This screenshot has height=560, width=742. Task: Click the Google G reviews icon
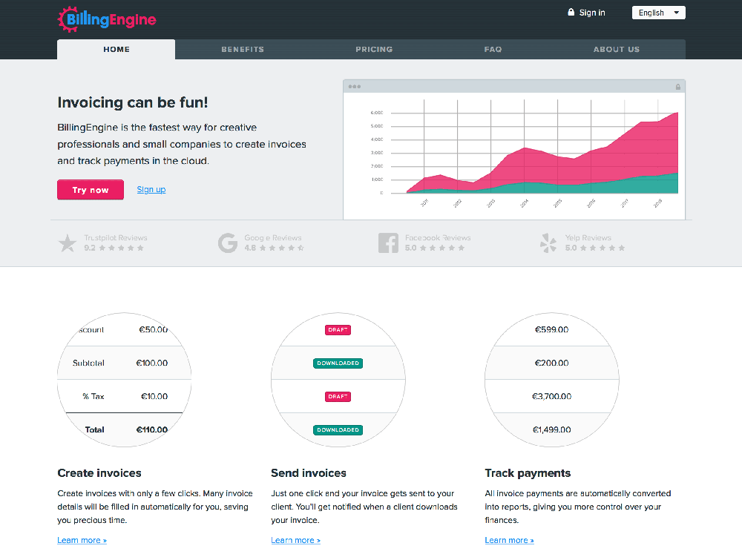tap(228, 243)
